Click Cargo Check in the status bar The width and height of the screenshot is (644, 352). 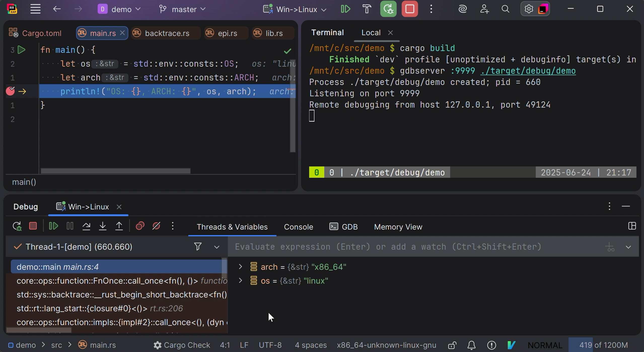[x=186, y=345]
